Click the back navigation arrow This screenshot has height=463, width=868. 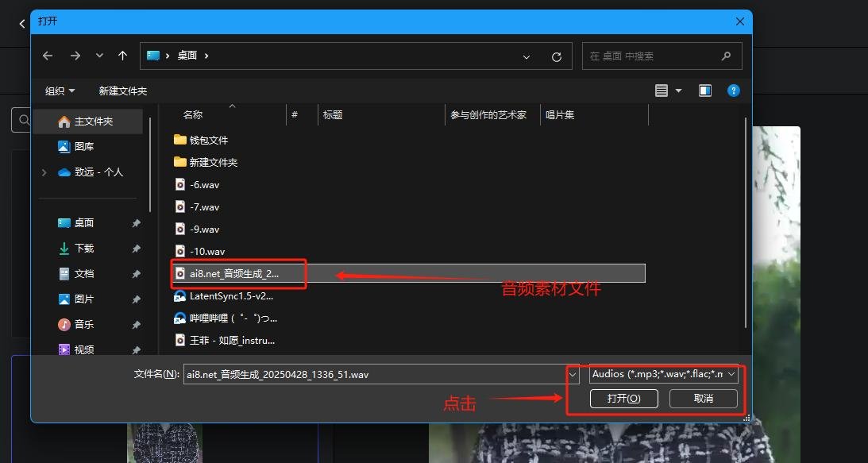(47, 56)
